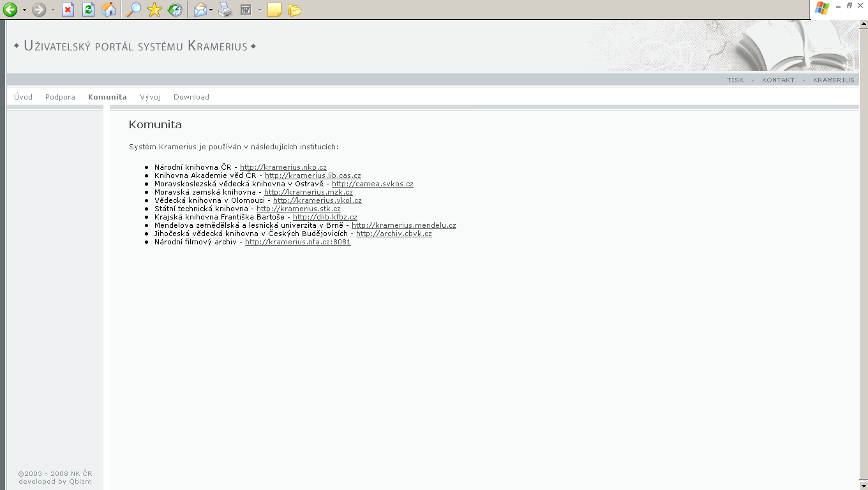Click the yellow note icon in toolbar
Viewport: 868px width, 490px height.
(274, 10)
